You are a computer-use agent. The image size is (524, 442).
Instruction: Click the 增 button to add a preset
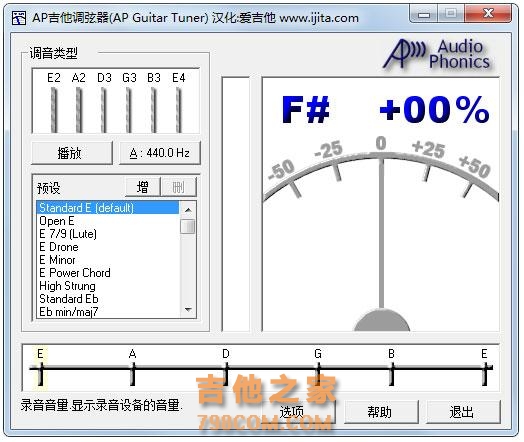pos(143,187)
